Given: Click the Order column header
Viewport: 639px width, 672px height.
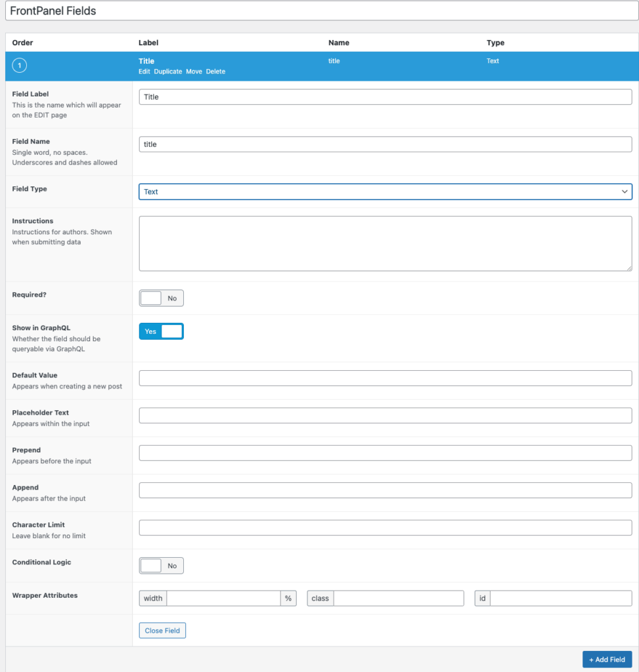Looking at the screenshot, I should tap(22, 43).
